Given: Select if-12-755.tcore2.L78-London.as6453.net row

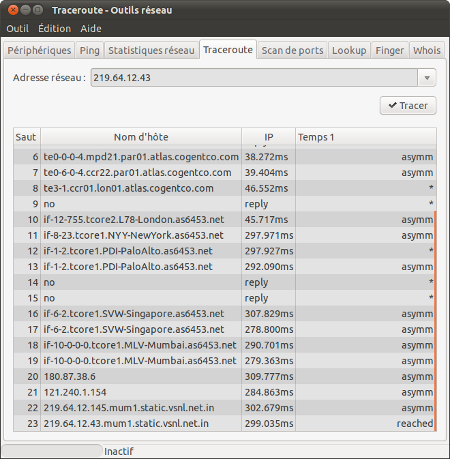Looking at the screenshot, I should point(223,219).
